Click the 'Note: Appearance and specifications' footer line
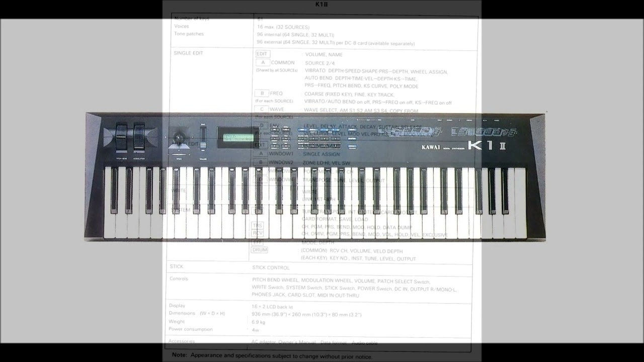644x362 pixels. tap(272, 355)
